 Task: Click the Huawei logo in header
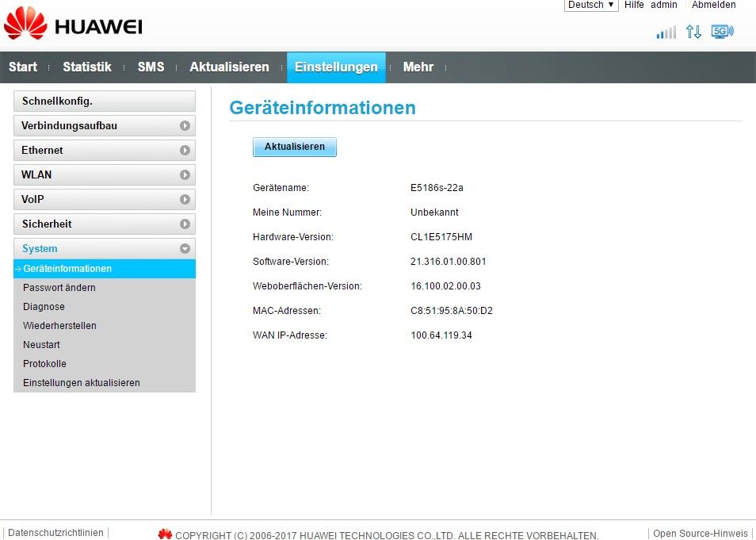[x=73, y=25]
